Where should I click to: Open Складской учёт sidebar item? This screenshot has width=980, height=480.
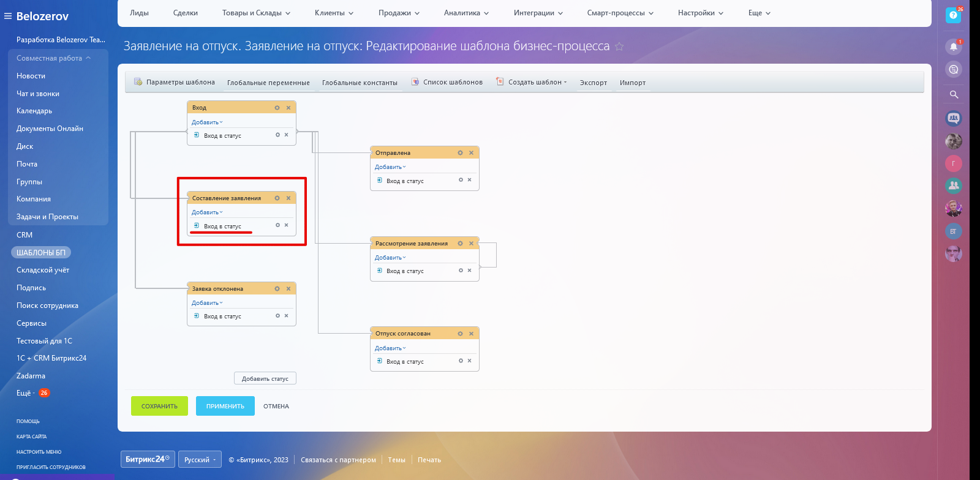pos(43,270)
